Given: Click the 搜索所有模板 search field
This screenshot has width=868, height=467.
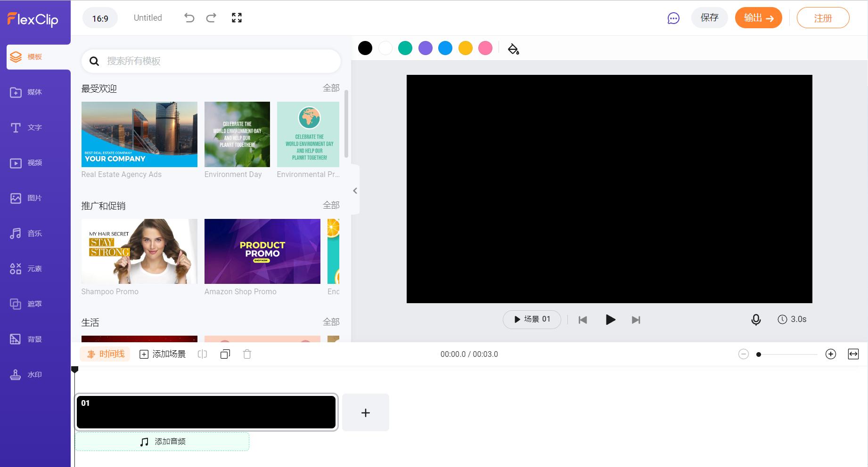Looking at the screenshot, I should click(x=217, y=61).
